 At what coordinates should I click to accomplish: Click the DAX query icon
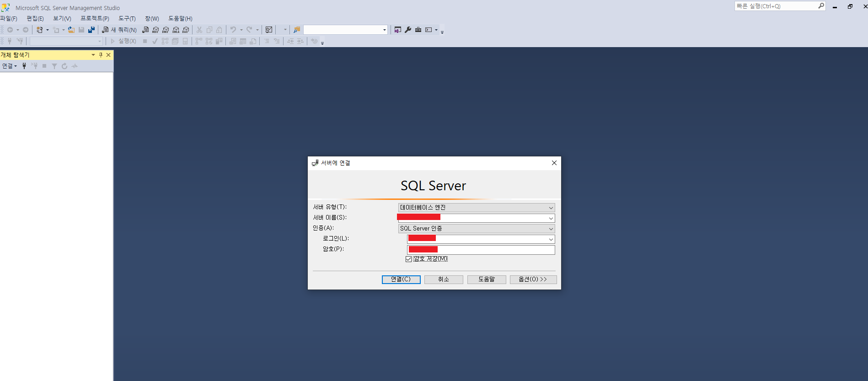point(186,30)
